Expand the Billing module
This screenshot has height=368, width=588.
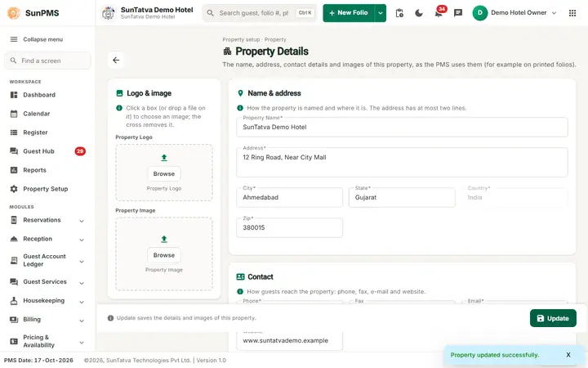82,321
